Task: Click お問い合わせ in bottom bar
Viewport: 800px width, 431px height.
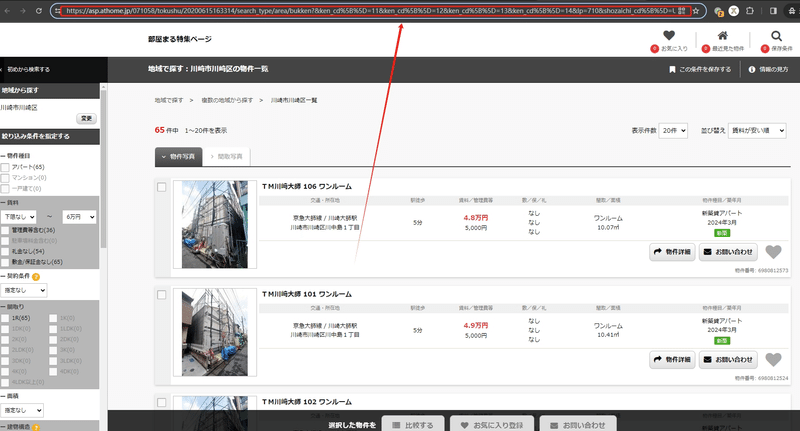Action: (x=578, y=425)
